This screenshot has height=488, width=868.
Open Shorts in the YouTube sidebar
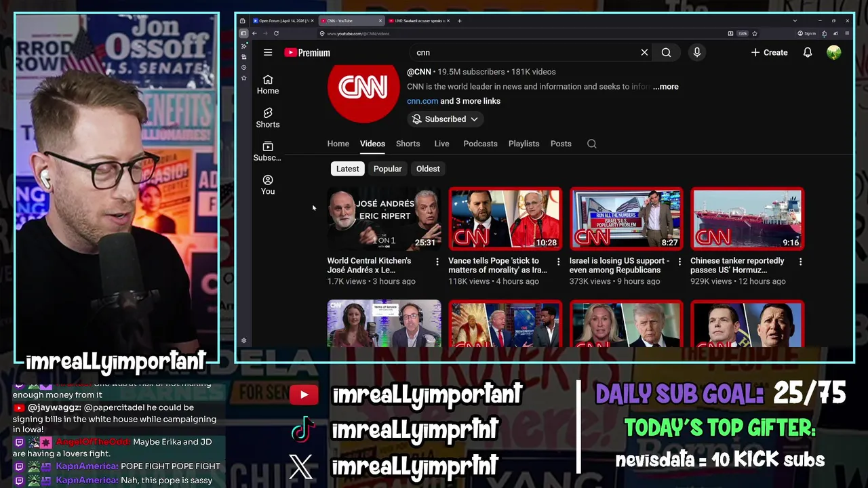(268, 118)
